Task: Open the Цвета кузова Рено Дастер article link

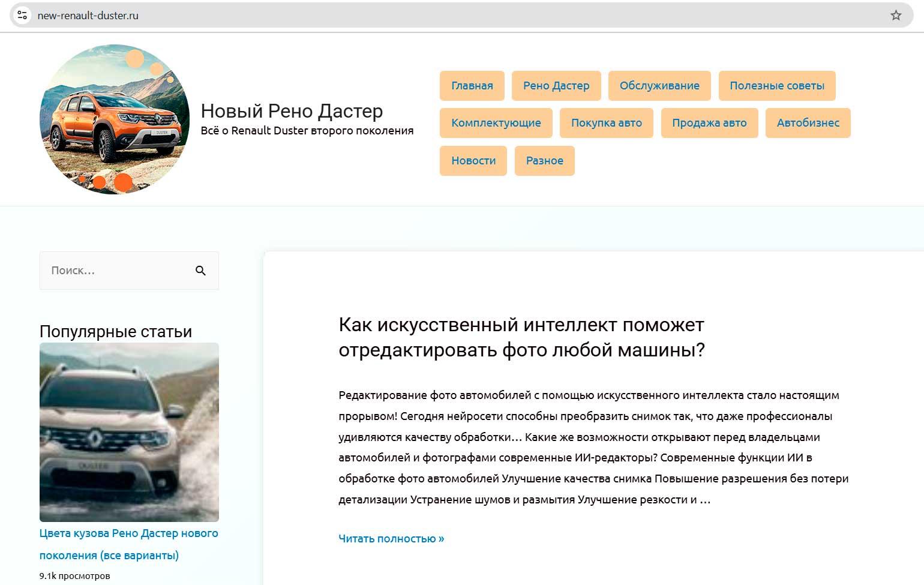Action: pos(129,544)
